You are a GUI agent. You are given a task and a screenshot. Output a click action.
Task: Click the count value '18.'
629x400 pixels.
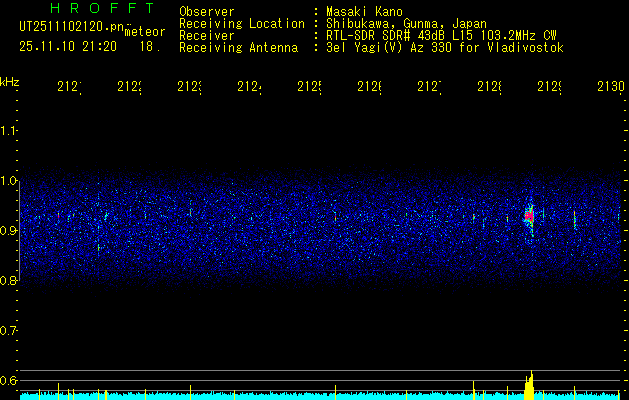coord(150,47)
